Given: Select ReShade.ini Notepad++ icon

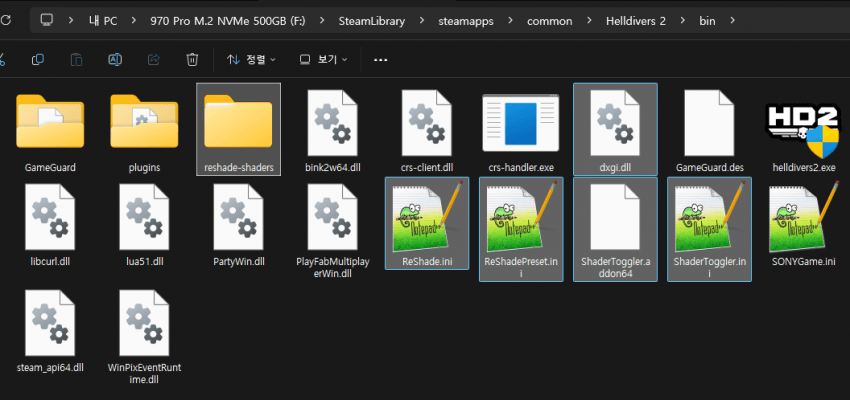Looking at the screenshot, I should click(x=427, y=217).
